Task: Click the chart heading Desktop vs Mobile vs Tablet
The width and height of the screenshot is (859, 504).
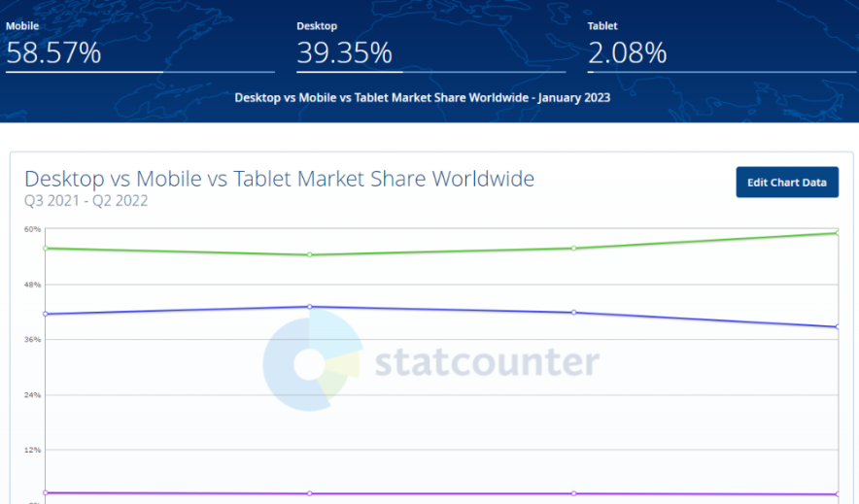Action: click(x=279, y=179)
